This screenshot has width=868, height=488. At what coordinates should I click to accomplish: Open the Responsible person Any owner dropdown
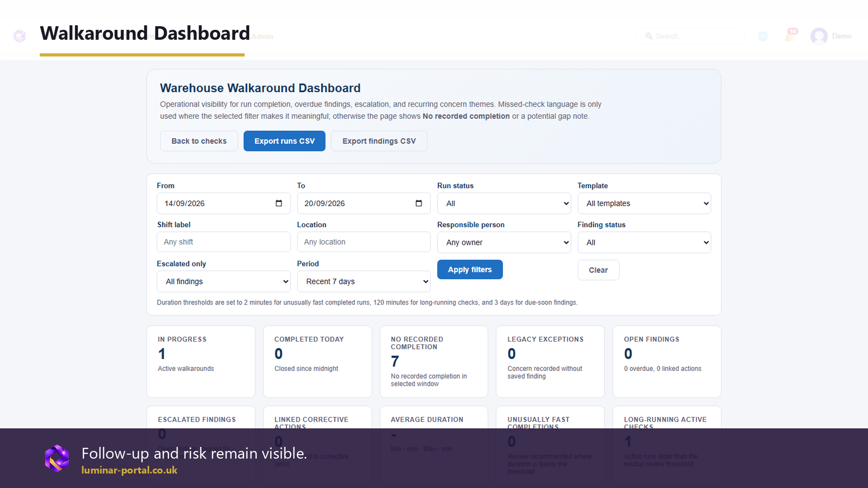pyautogui.click(x=504, y=243)
